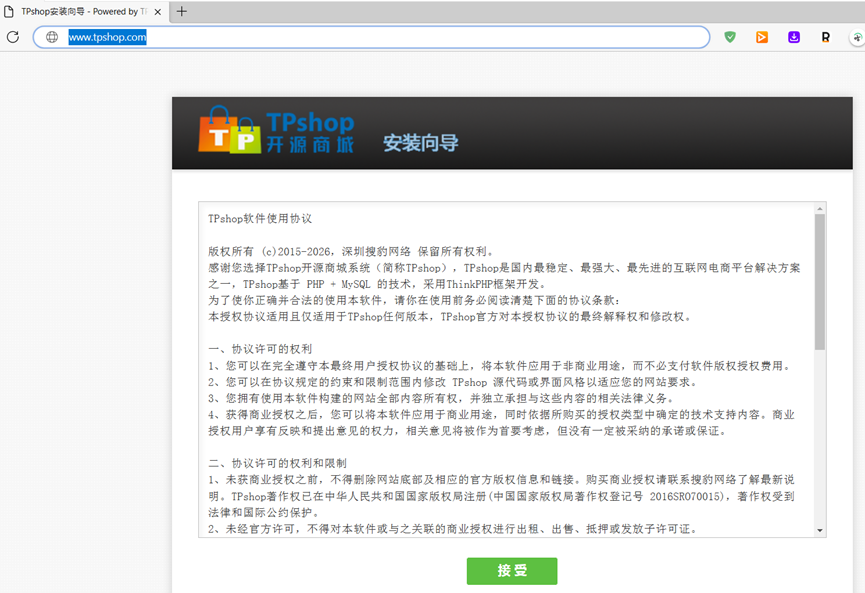
Task: Open the orange play video extension icon
Action: click(762, 37)
